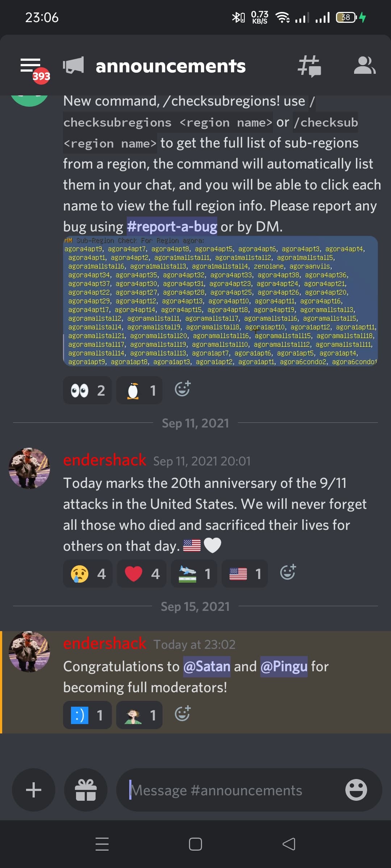Show the member list icon
Screen dimensions: 391x868
tap(364, 66)
